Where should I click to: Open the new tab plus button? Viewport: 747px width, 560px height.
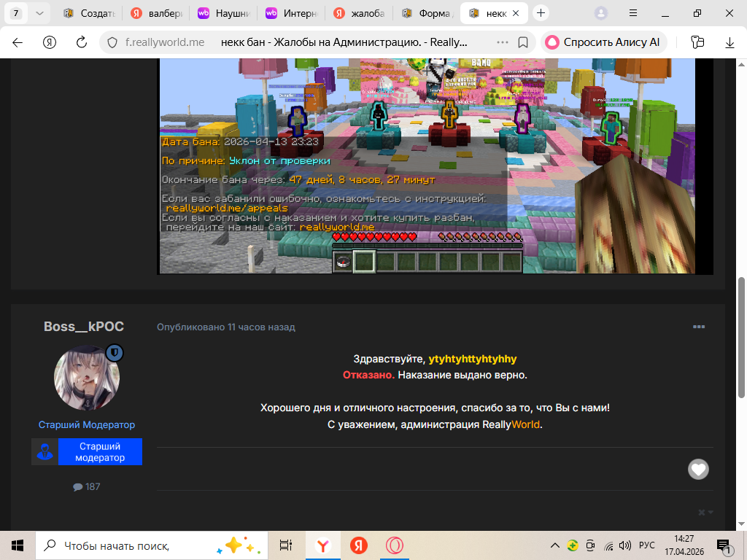[541, 13]
